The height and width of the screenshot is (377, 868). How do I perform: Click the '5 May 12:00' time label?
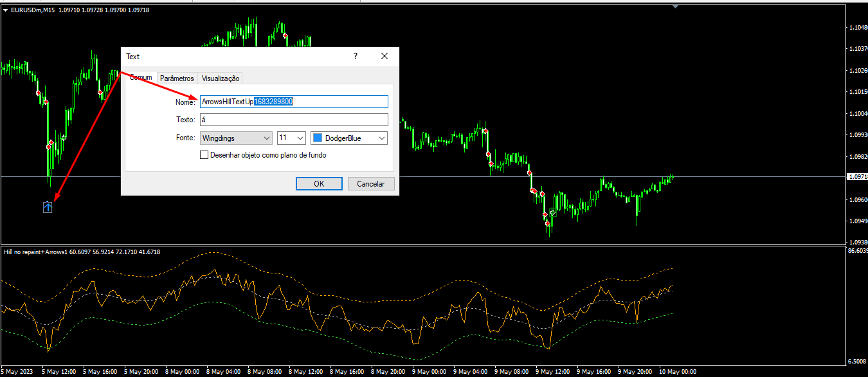pyautogui.click(x=59, y=372)
